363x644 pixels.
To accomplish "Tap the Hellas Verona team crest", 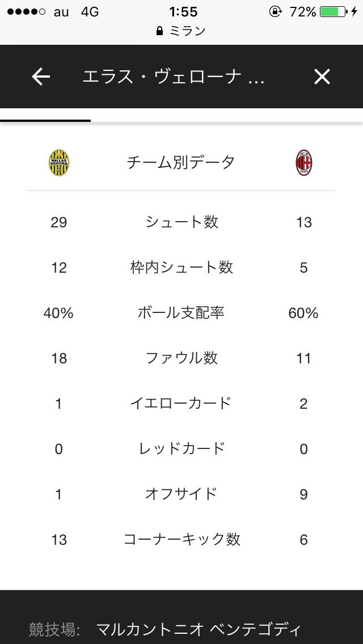I will click(x=59, y=163).
